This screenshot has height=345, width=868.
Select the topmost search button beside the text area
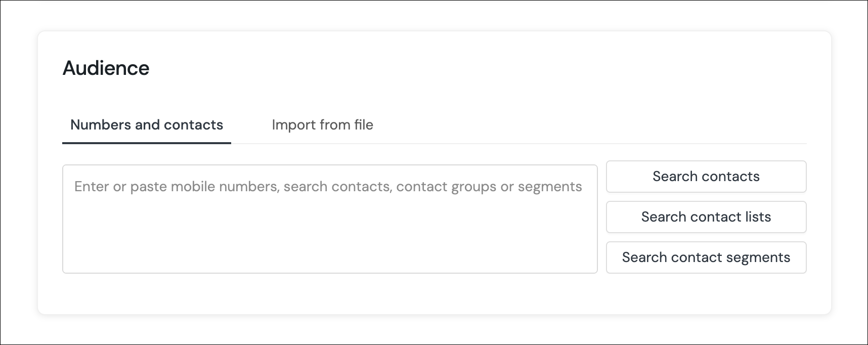[x=706, y=177]
